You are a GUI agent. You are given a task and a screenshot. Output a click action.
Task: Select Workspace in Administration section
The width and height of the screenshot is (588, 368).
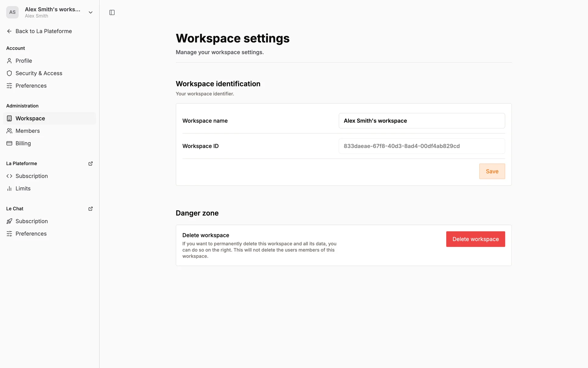point(30,118)
